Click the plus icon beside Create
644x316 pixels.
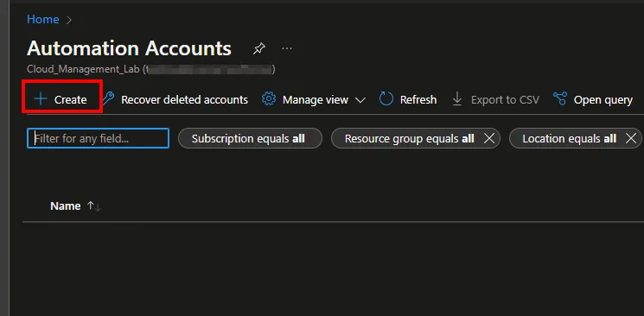[41, 99]
